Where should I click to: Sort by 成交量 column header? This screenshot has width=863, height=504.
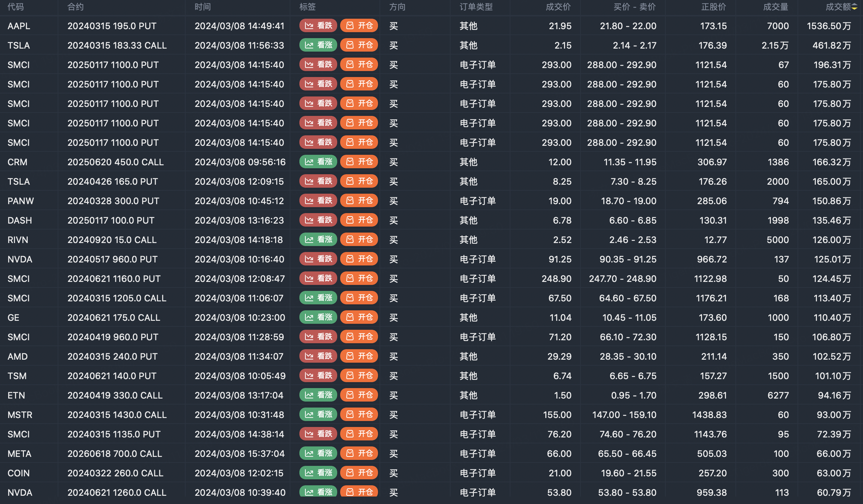click(775, 7)
